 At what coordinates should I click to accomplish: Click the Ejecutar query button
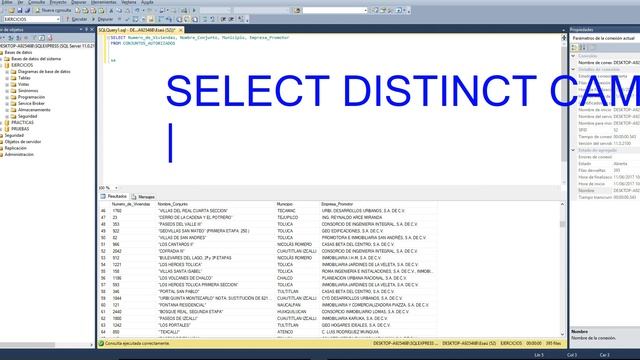click(x=76, y=19)
